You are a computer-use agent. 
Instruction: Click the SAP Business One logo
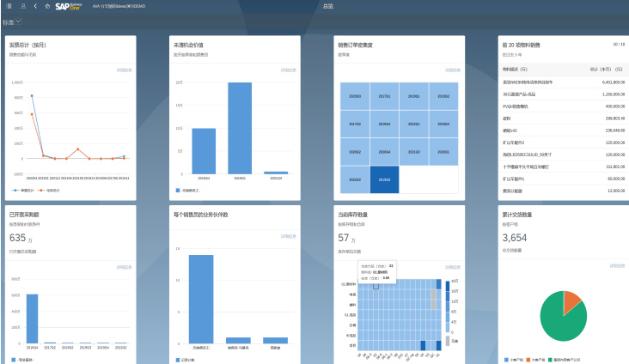pos(68,6)
